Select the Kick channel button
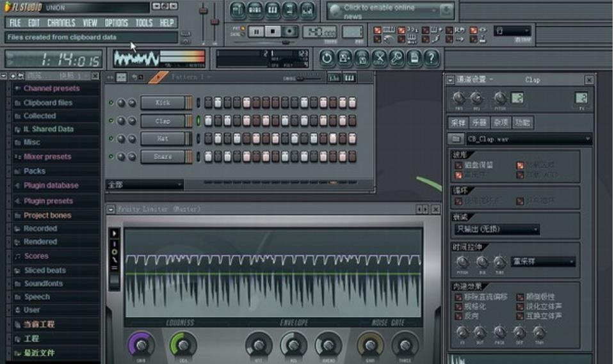614x364 pixels. point(163,103)
